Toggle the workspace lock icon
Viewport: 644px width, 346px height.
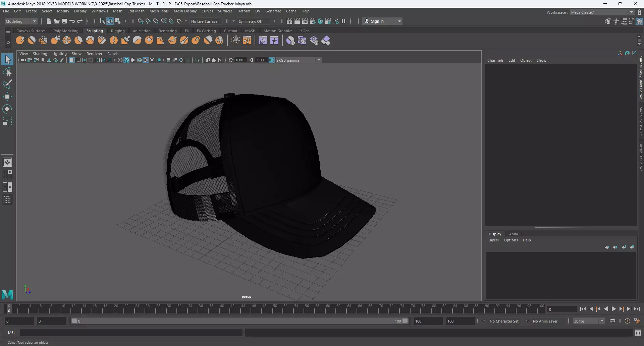(639, 12)
